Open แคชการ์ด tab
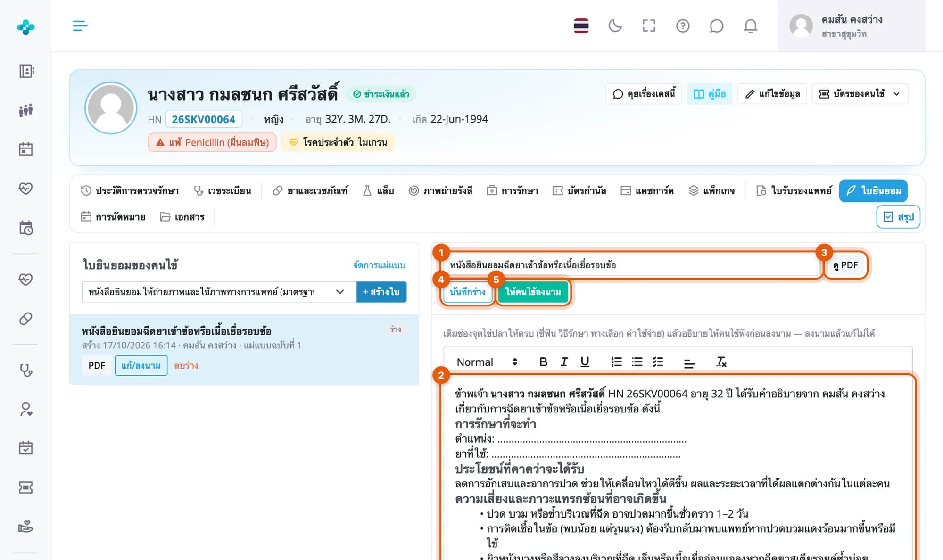The width and height of the screenshot is (943, 560). 647,191
